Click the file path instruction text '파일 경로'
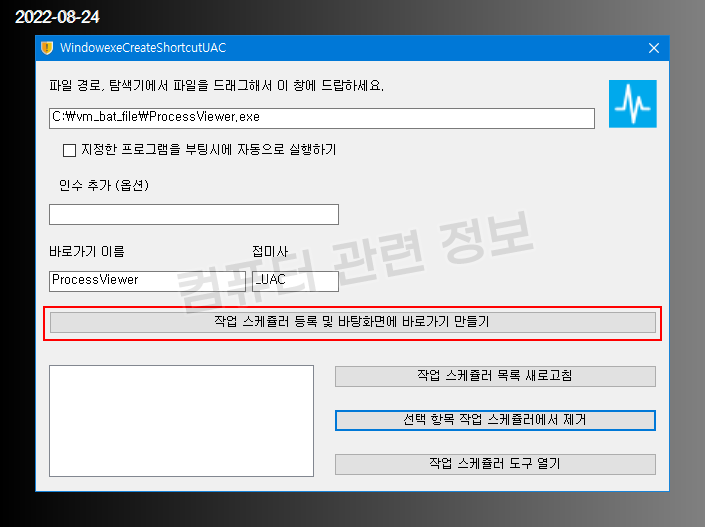 (x=76, y=85)
